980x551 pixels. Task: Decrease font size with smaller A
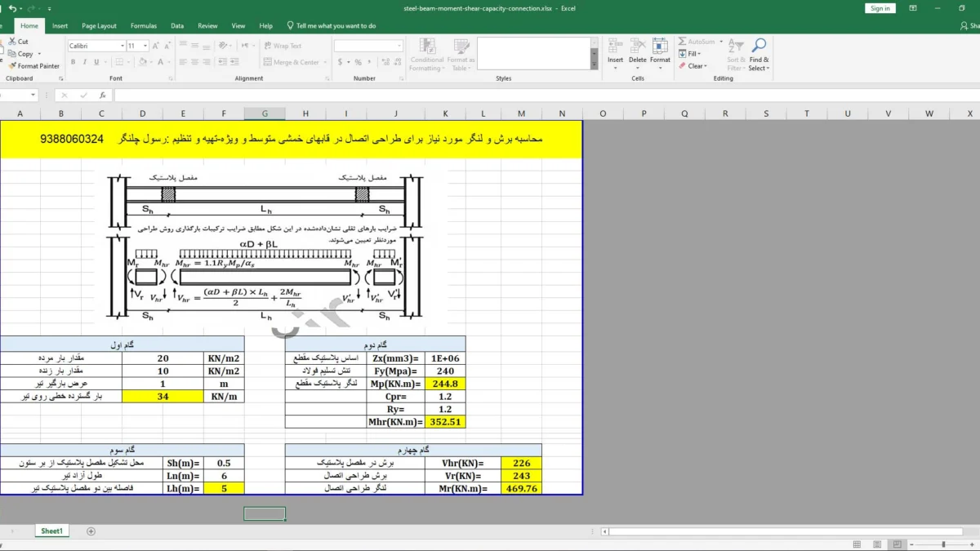169,46
